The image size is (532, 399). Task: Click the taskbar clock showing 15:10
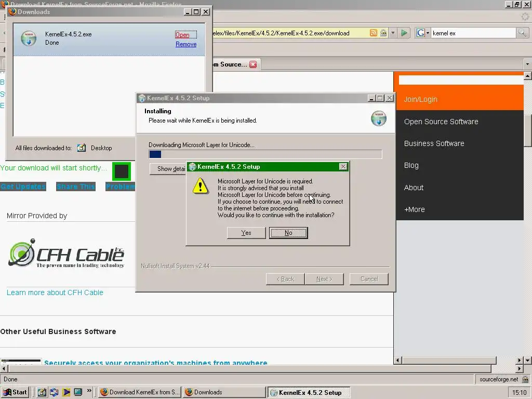pyautogui.click(x=520, y=393)
